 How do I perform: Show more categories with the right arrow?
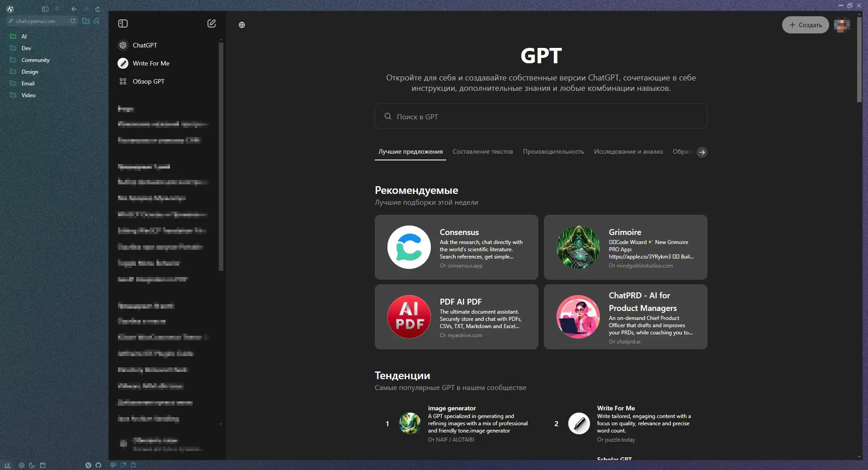pyautogui.click(x=702, y=152)
